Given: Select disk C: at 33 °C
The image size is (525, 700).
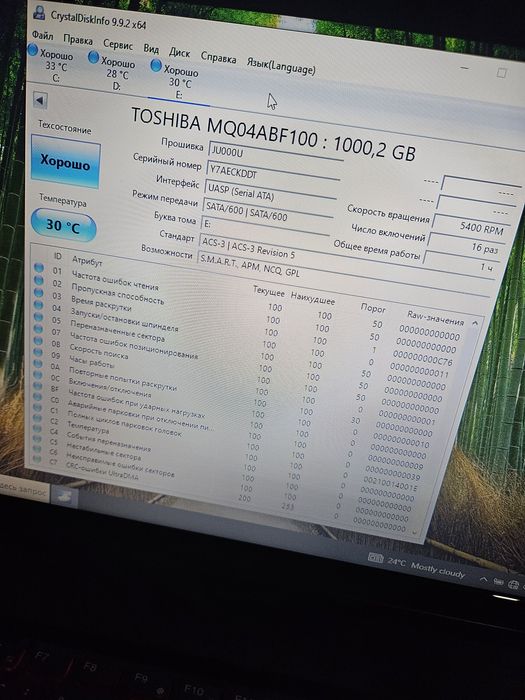Looking at the screenshot, I should click(51, 65).
